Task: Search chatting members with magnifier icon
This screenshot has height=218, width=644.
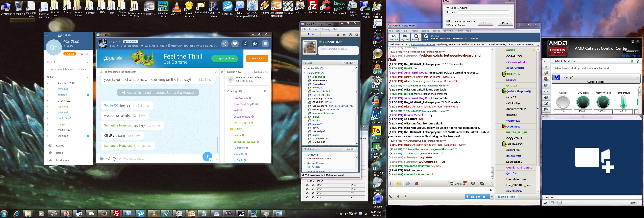Action: click(x=265, y=92)
